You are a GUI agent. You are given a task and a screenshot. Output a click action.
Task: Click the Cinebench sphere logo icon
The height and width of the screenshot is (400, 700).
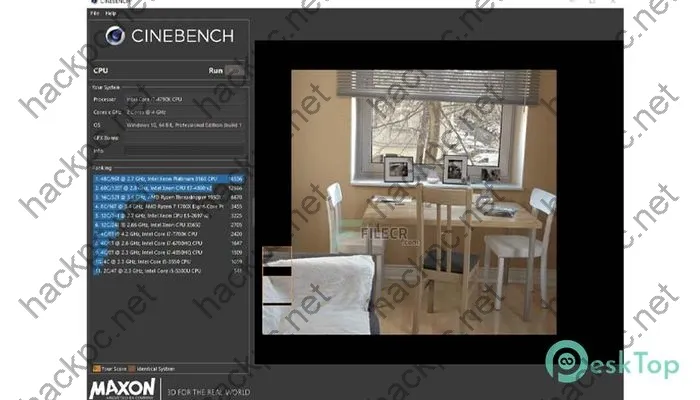[115, 36]
